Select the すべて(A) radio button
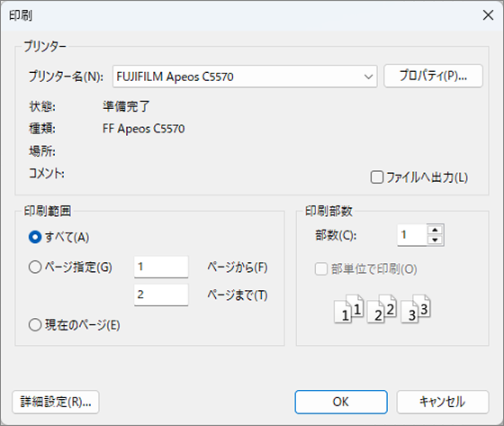This screenshot has height=426, width=504. (x=35, y=237)
